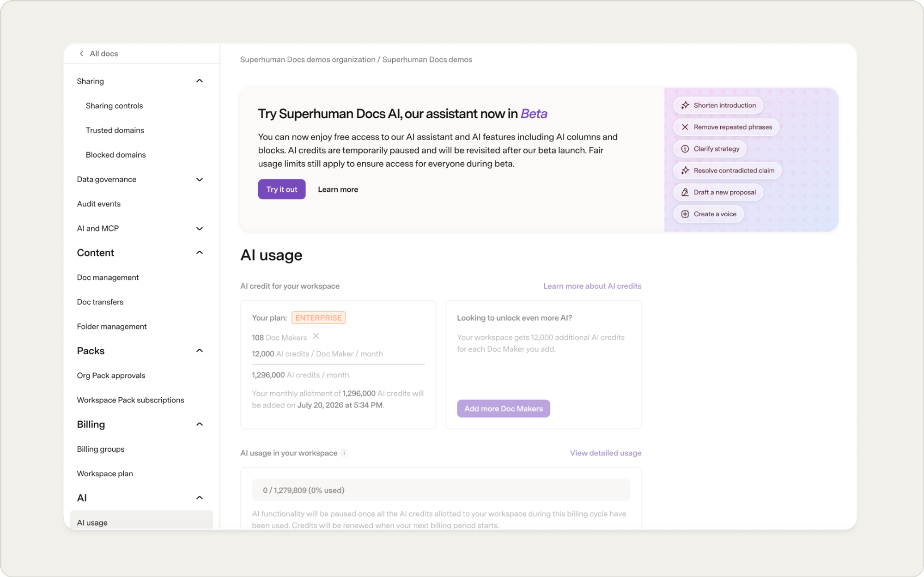This screenshot has height=577, width=924.
Task: Collapse the Packs section
Action: coord(200,351)
